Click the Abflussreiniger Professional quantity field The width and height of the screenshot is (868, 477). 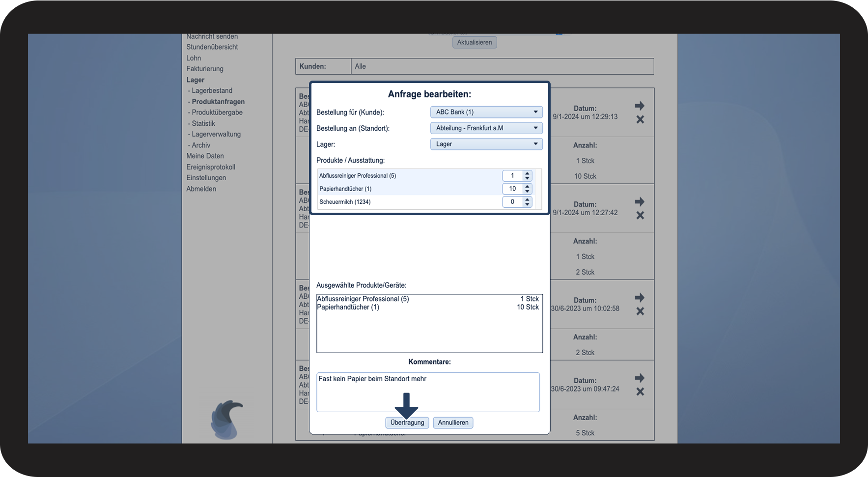[512, 176]
